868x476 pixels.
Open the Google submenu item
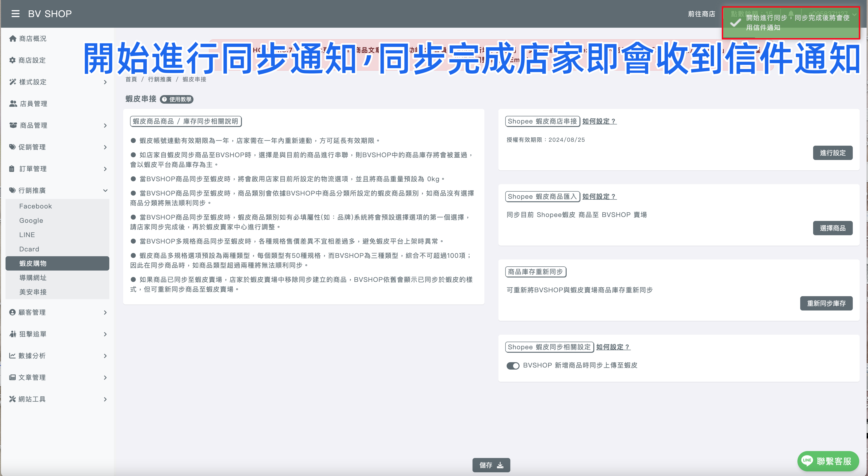[x=57, y=220]
